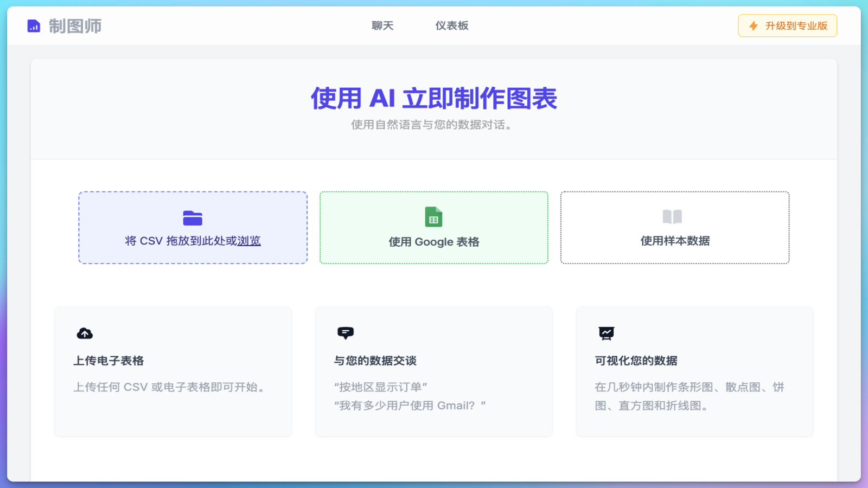This screenshot has height=488, width=868.
Task: Click the 上传电子表格 feature card
Action: (x=173, y=371)
